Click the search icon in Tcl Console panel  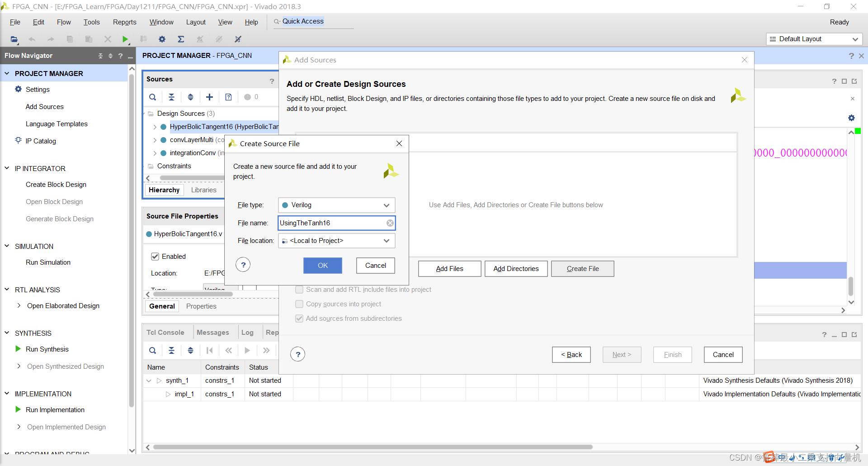[x=153, y=350]
